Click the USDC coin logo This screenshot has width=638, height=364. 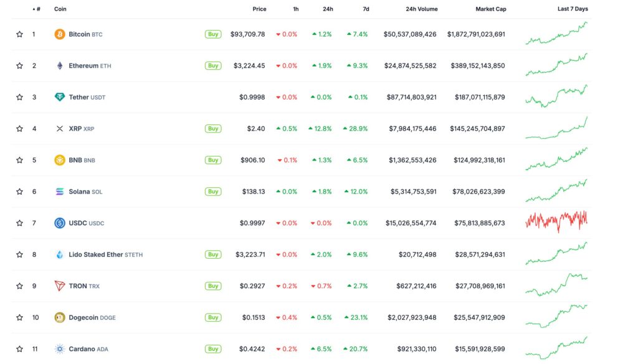click(x=60, y=223)
